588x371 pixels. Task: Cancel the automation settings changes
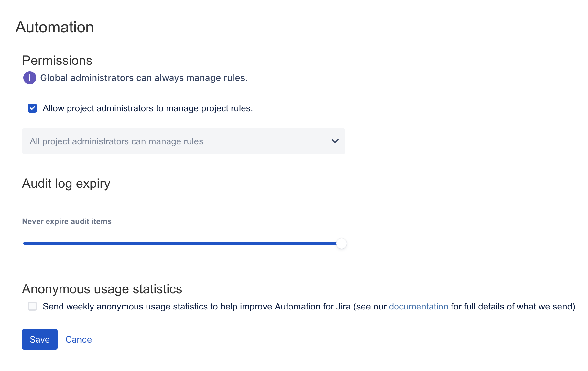(80, 339)
